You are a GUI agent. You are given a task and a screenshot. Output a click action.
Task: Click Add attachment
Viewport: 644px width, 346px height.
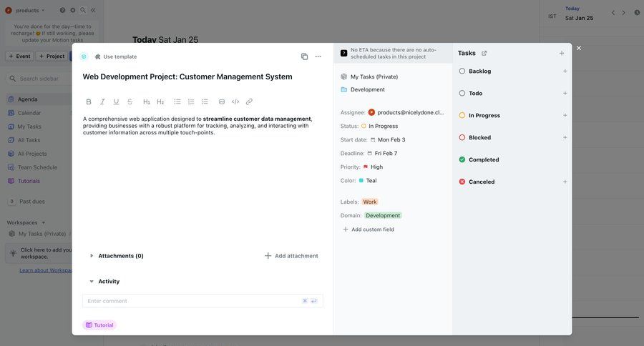coord(291,256)
